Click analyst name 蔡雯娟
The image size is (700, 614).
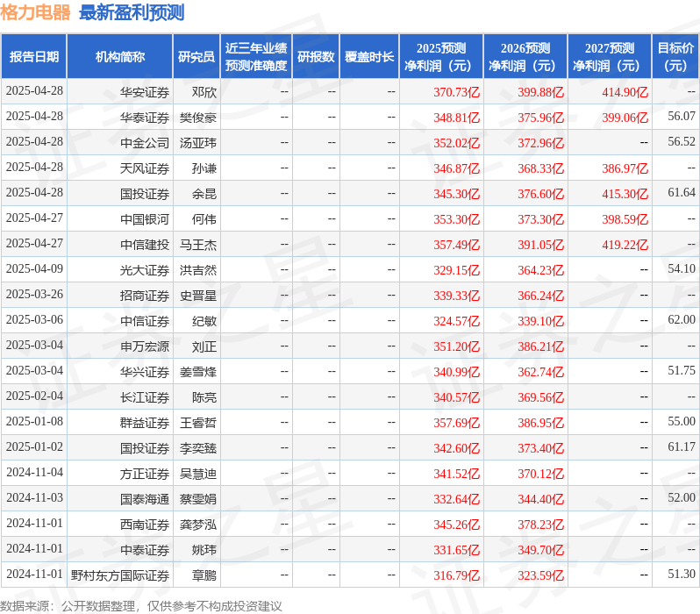[198, 500]
